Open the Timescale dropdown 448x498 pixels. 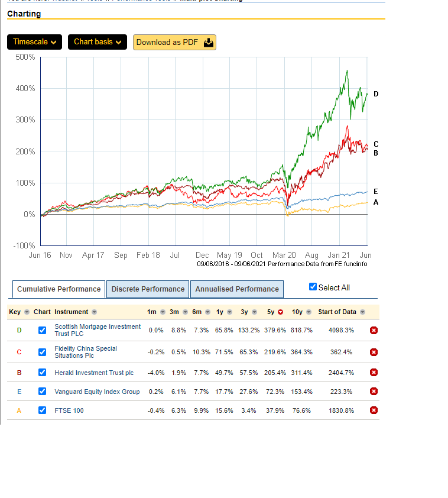pos(34,42)
